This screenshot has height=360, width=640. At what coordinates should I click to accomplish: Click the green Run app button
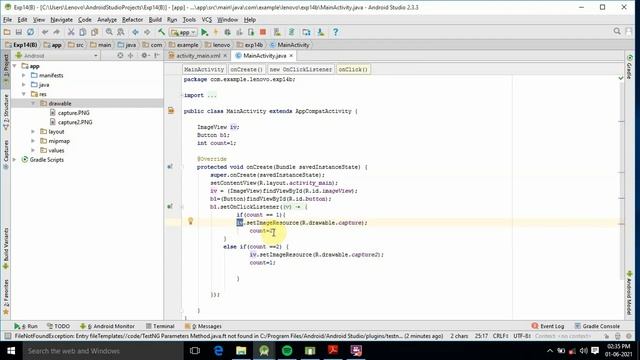pyautogui.click(x=205, y=32)
